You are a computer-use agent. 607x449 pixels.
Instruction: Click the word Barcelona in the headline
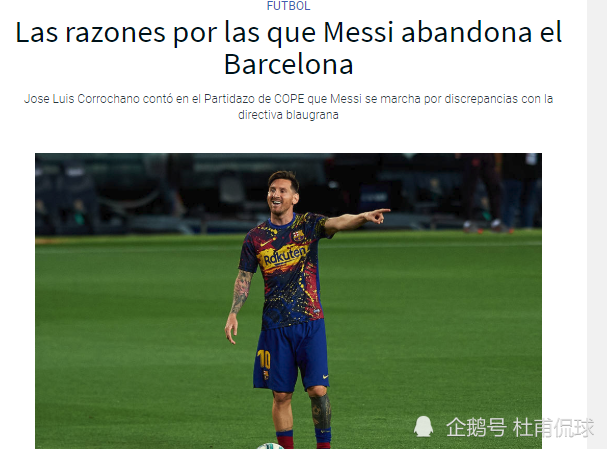pyautogui.click(x=288, y=64)
